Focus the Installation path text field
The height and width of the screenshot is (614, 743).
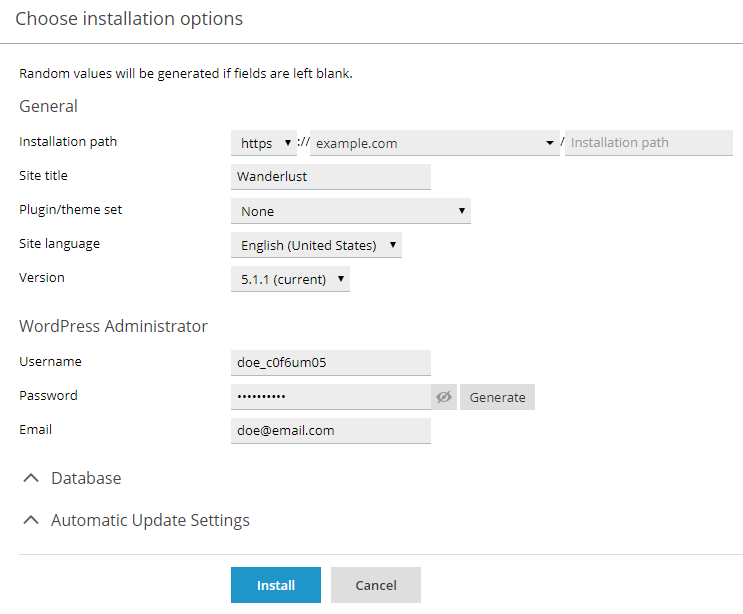tap(648, 143)
